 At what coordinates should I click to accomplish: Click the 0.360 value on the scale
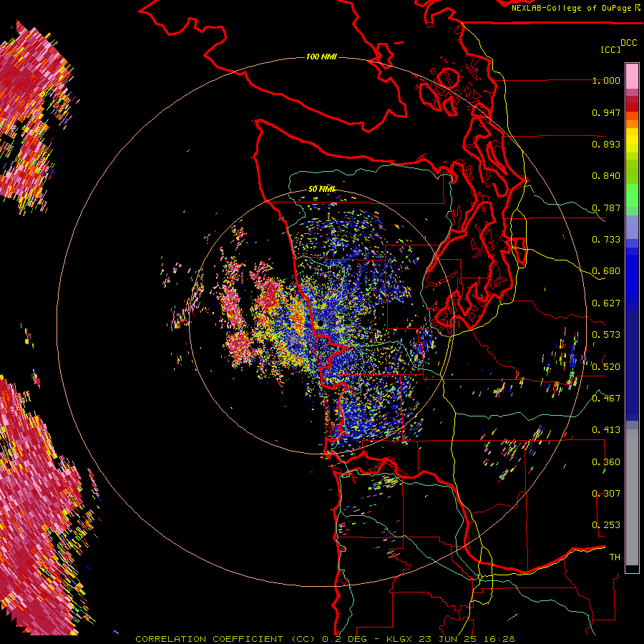(x=606, y=462)
